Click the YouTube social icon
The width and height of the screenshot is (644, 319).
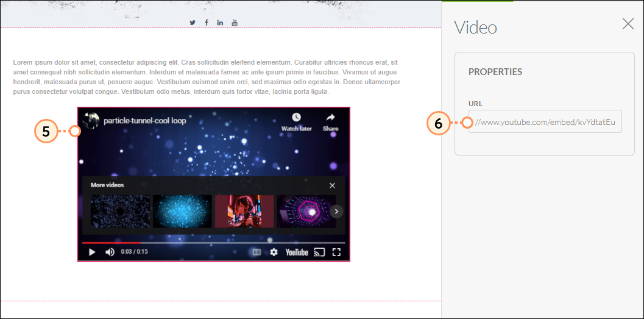(x=235, y=23)
